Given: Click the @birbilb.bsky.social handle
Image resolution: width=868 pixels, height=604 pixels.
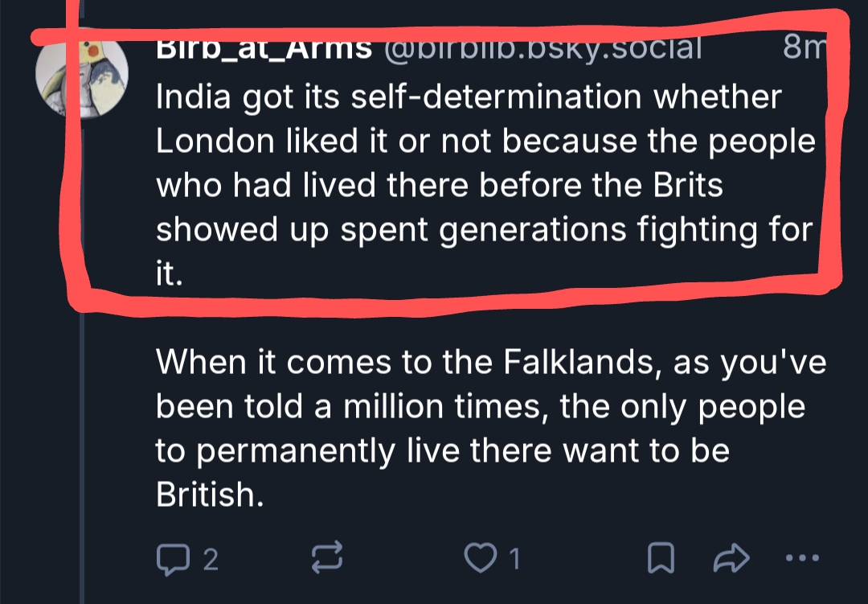Looking at the screenshot, I should [x=542, y=48].
